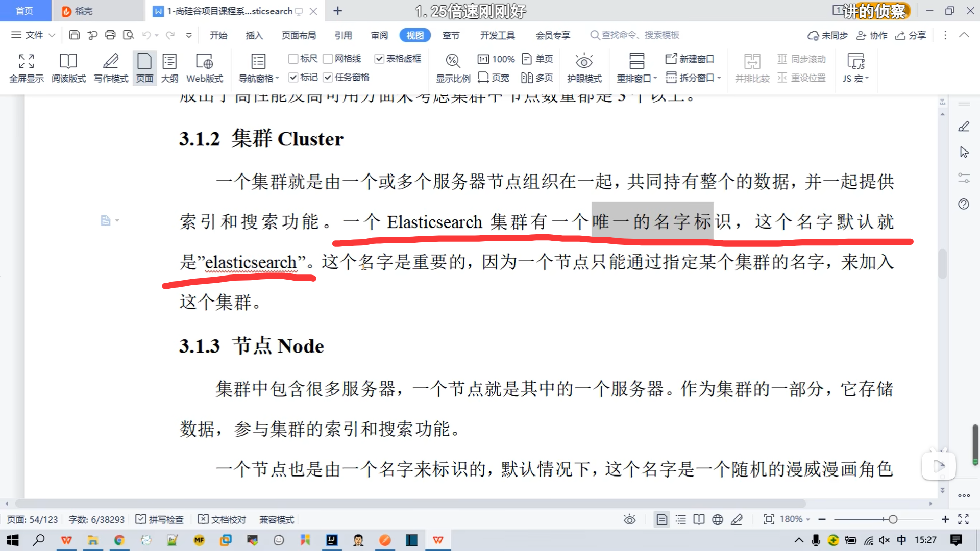Open the 拆分窗口 dropdown arrow
The height and width of the screenshot is (551, 980).
tap(719, 78)
